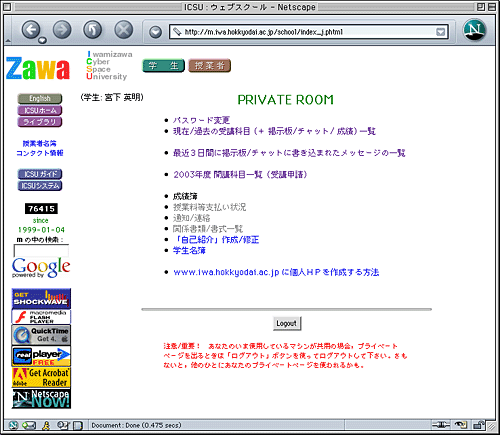This screenshot has height=435, width=500.
Task: Open the パスワード変更 link
Action: pos(201,120)
